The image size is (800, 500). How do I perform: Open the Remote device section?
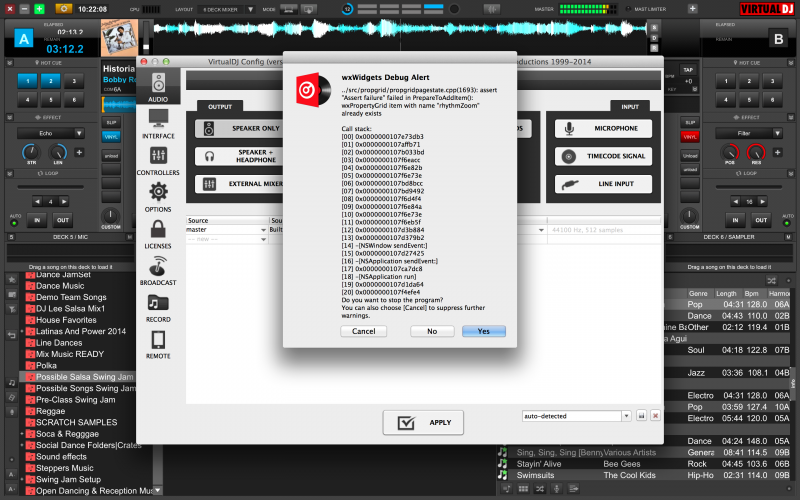coord(158,344)
